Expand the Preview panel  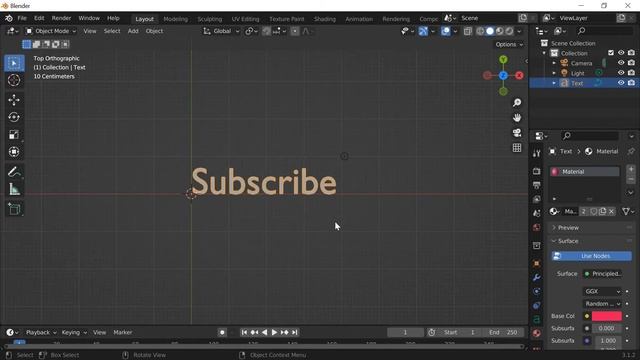(568, 228)
